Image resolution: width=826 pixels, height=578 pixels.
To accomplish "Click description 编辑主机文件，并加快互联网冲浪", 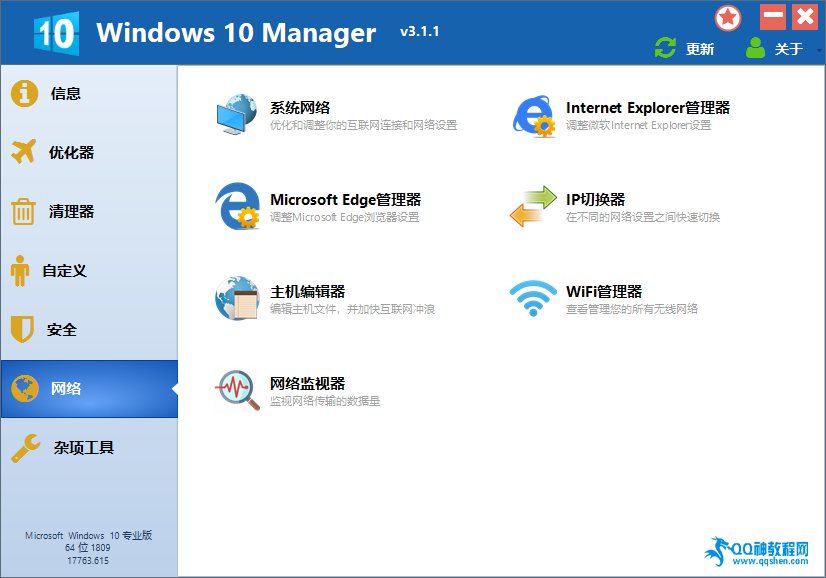I will tap(352, 309).
